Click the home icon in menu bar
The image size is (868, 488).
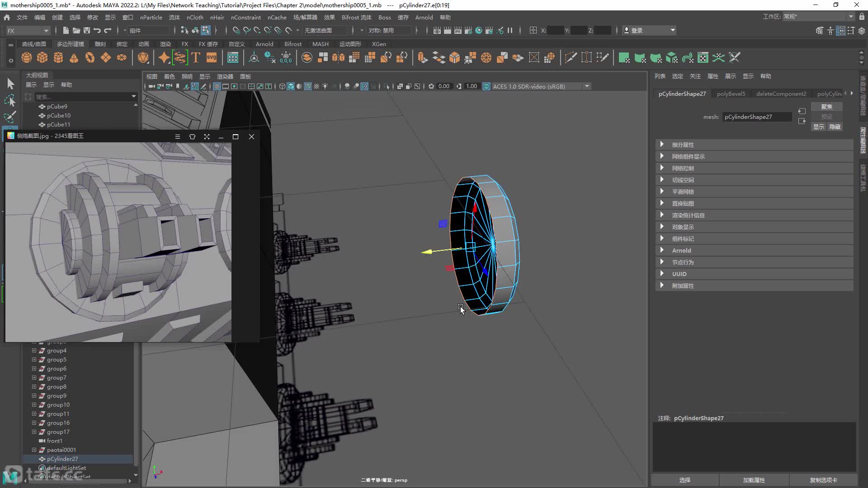point(7,18)
